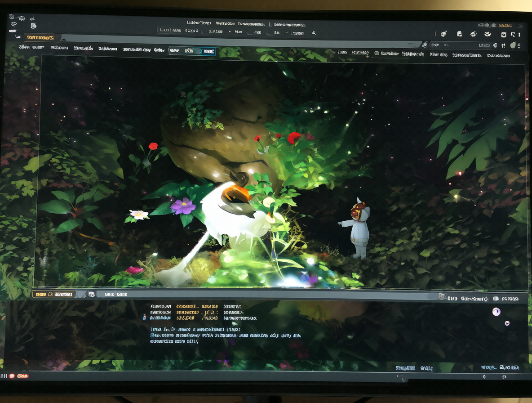The image size is (532, 403).
Task: Click the search field beside the leaf icon
Action: [x=461, y=45]
